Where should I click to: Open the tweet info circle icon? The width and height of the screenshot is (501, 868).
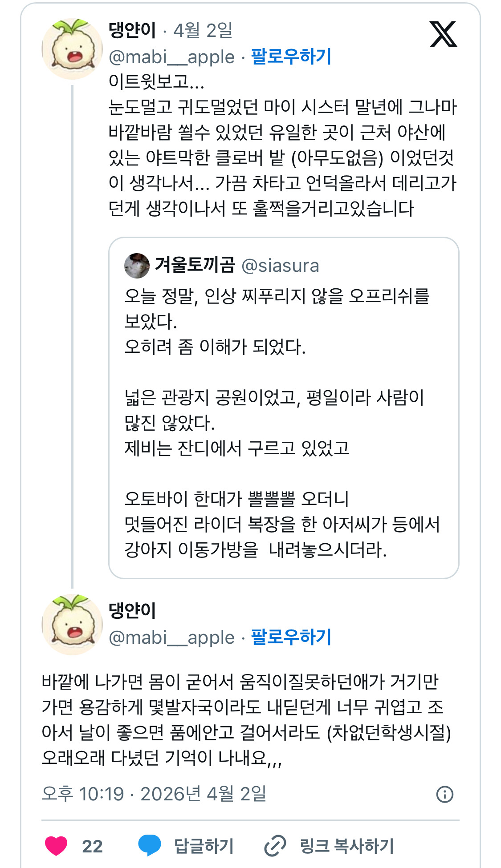click(x=444, y=794)
